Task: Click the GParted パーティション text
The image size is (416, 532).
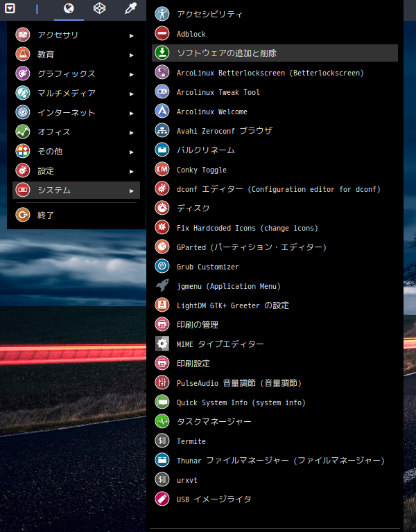Action: (x=252, y=247)
